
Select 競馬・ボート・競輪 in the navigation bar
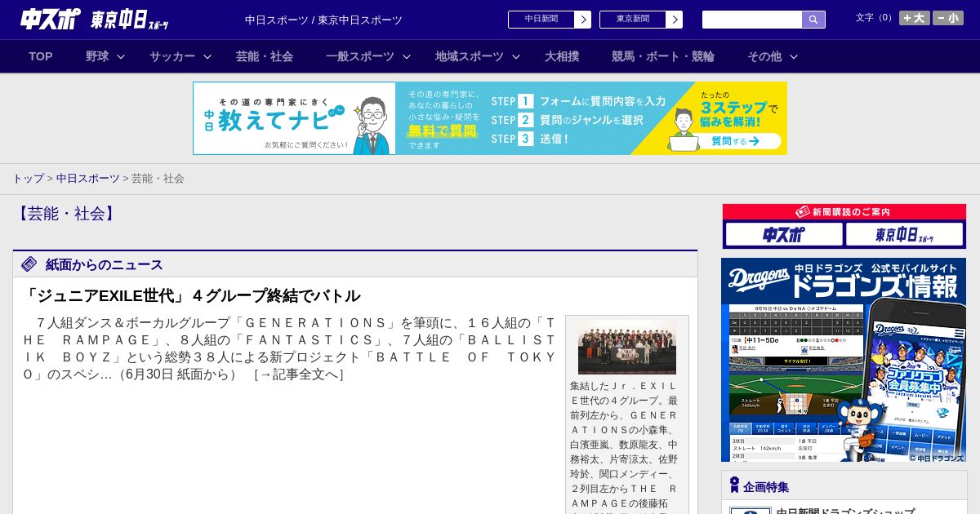tap(663, 56)
